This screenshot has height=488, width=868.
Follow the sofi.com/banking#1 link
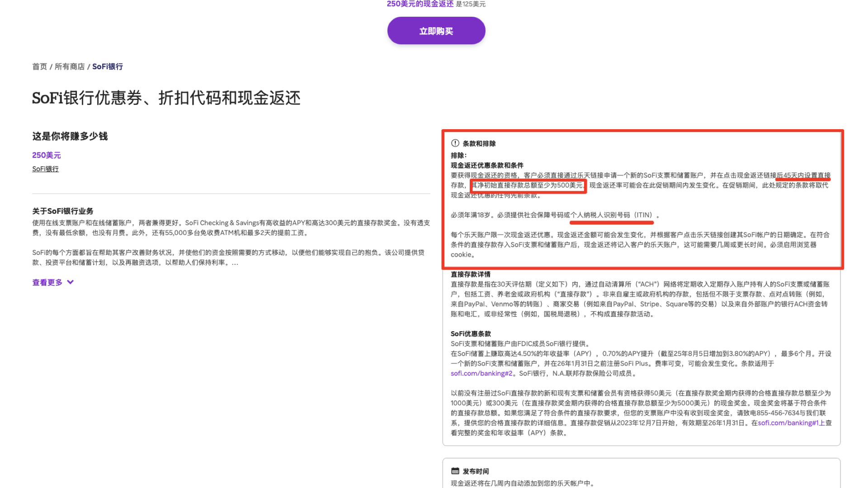point(788,423)
